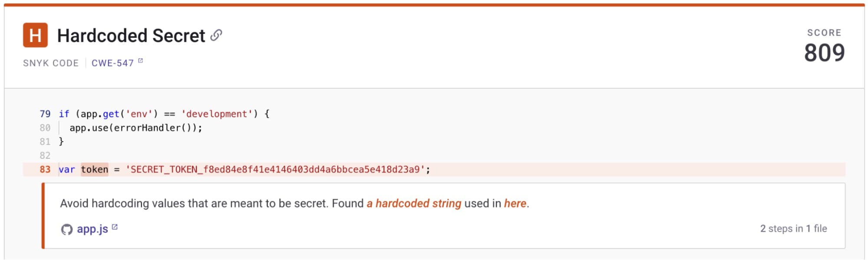Click 'a hardcoded string' data flow link

pos(414,203)
